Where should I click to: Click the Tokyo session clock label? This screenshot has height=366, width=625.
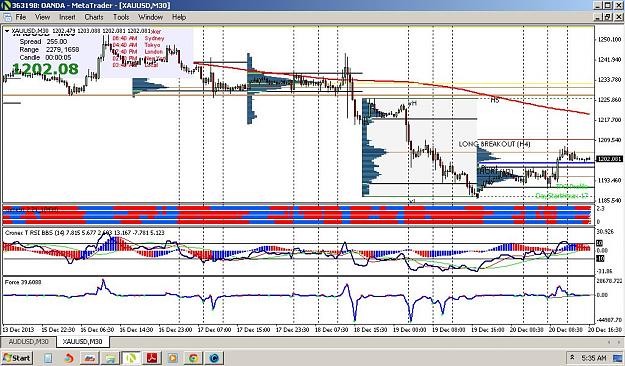tap(152, 45)
